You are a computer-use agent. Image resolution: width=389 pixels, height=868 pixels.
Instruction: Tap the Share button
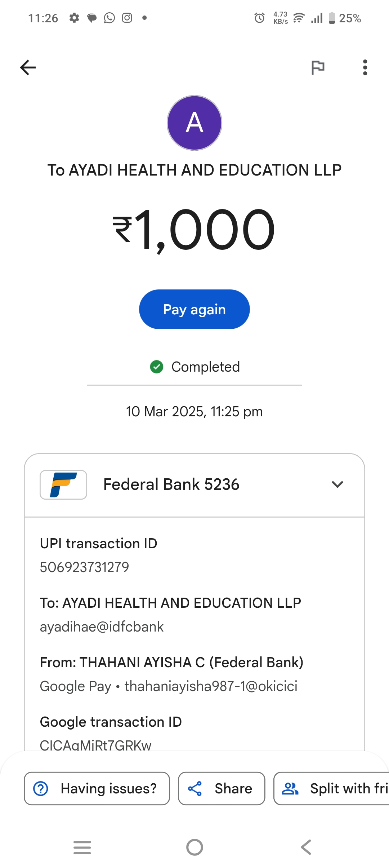222,788
